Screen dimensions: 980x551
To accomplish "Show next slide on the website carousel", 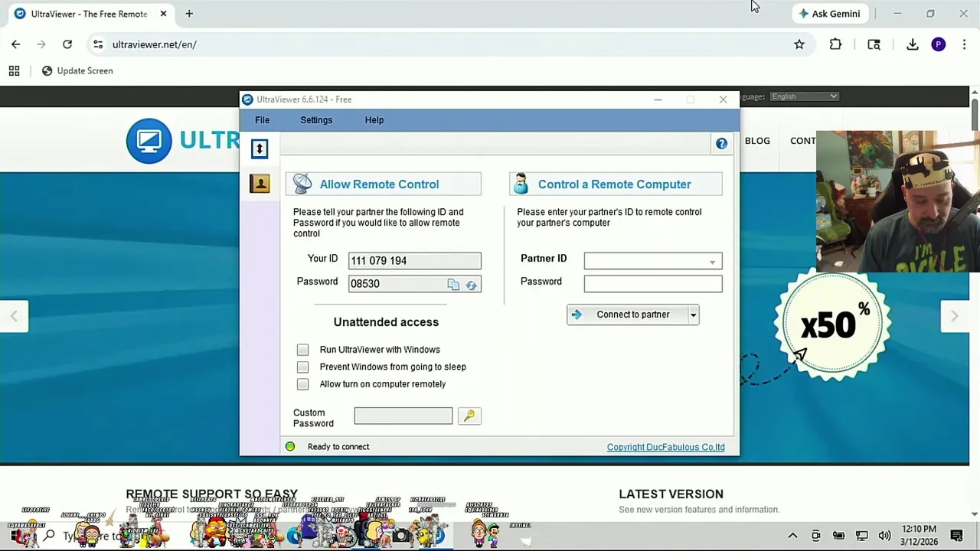I will tap(954, 316).
